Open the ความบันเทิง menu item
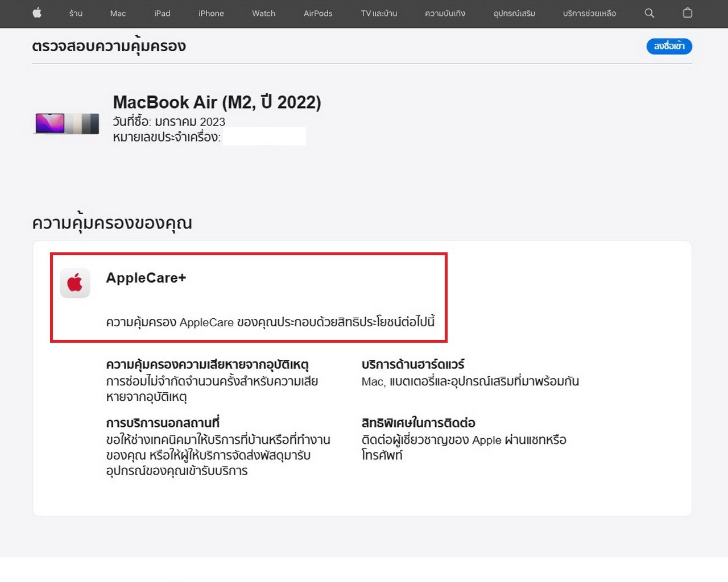 point(445,13)
